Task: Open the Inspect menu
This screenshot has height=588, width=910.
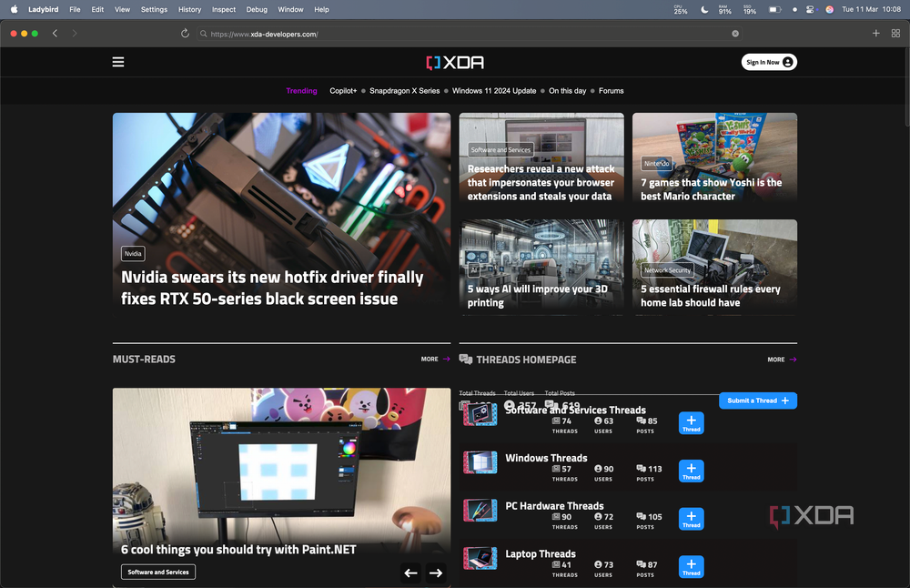Action: point(224,9)
